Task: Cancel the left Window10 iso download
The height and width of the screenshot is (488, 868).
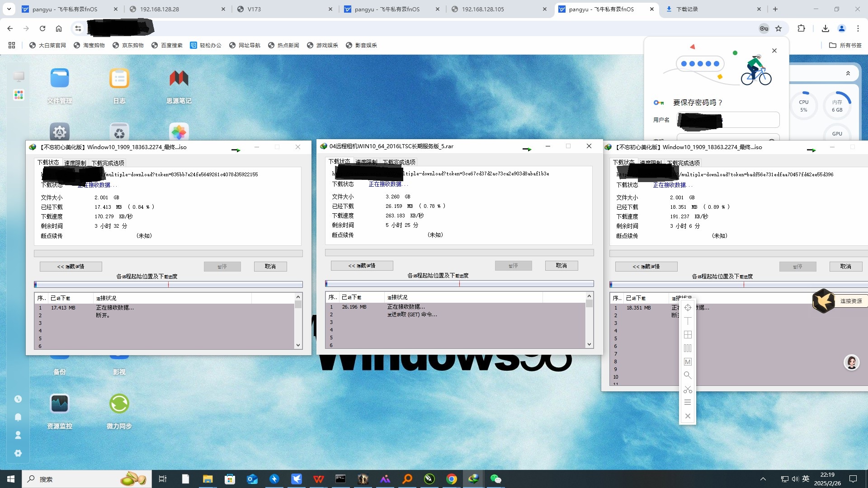Action: pos(270,267)
